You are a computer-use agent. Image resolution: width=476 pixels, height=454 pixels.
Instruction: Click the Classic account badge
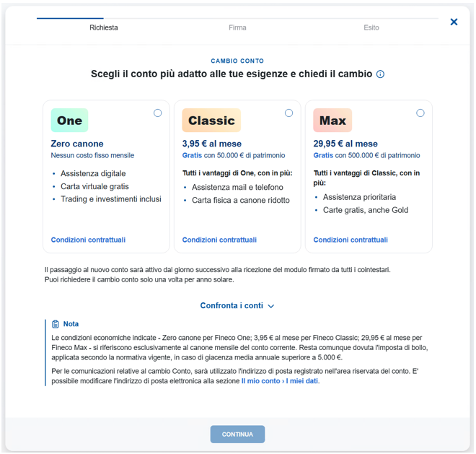[x=211, y=121]
